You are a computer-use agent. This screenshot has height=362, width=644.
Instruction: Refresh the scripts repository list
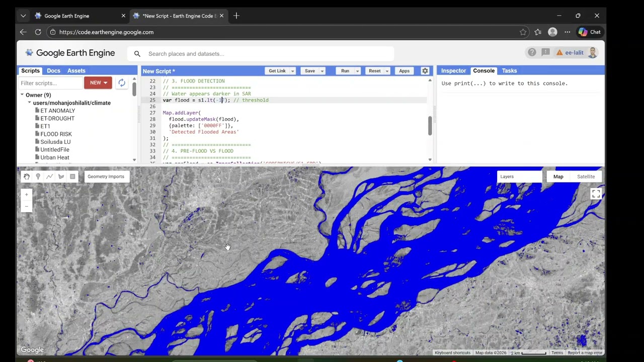pyautogui.click(x=122, y=82)
